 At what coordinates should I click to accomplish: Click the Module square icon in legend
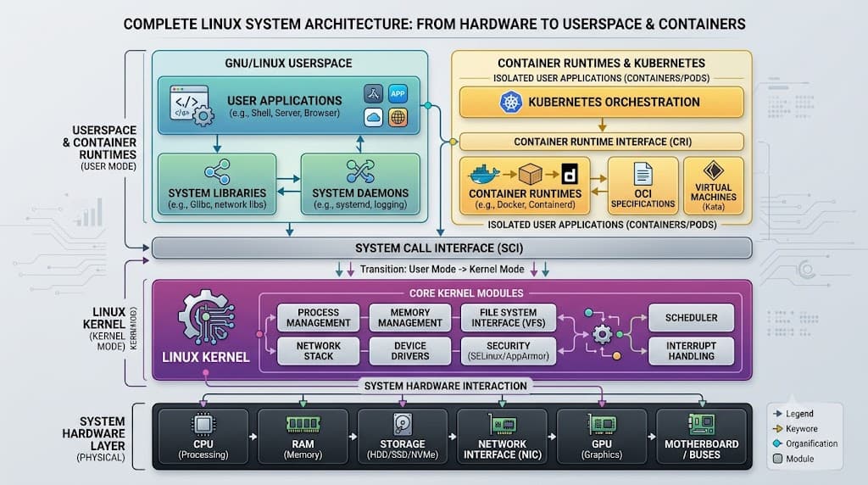coord(778,459)
